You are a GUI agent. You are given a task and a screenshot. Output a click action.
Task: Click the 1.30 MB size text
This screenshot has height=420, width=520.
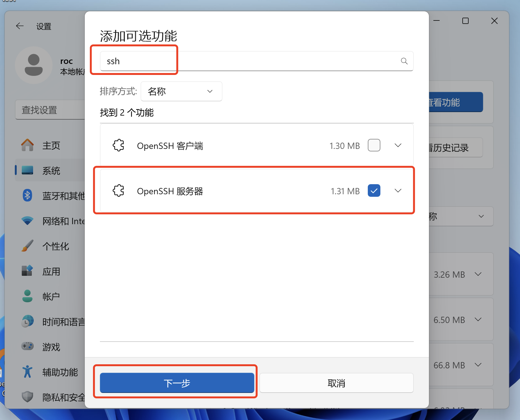click(x=344, y=146)
